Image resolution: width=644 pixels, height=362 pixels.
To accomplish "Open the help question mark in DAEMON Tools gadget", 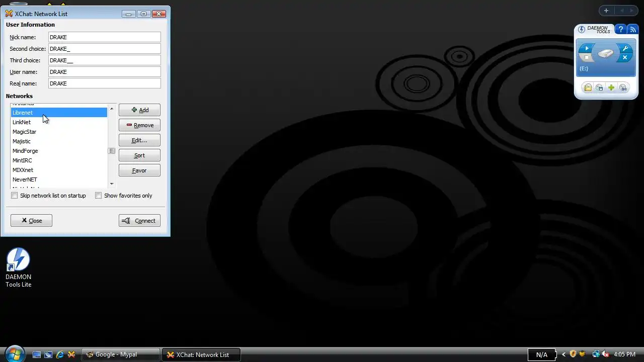I will [x=621, y=30].
